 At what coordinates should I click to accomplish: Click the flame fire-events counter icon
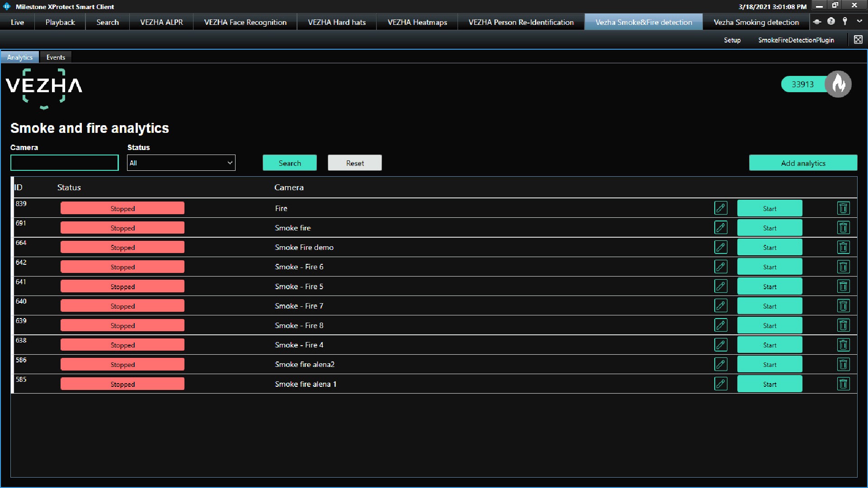coord(838,84)
